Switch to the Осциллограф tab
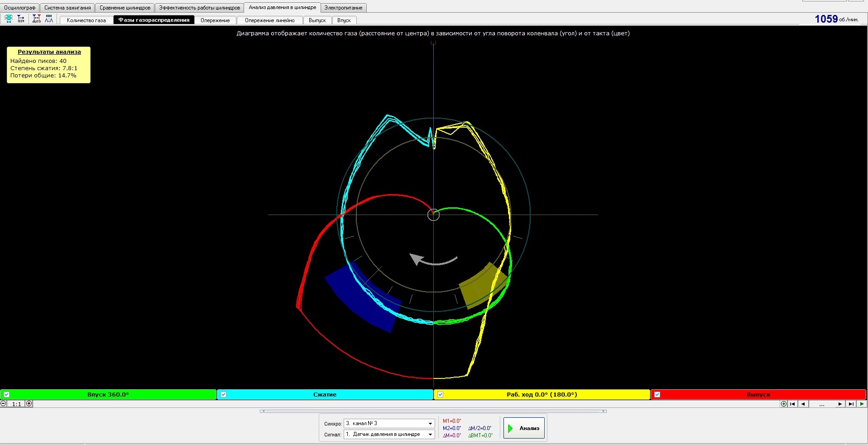Image resolution: width=868 pixels, height=445 pixels. (20, 8)
